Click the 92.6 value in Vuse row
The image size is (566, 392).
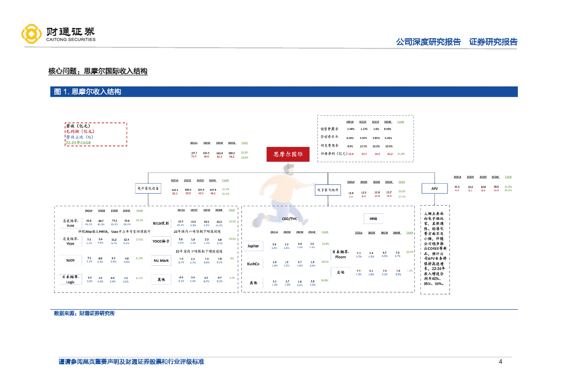pos(127,221)
